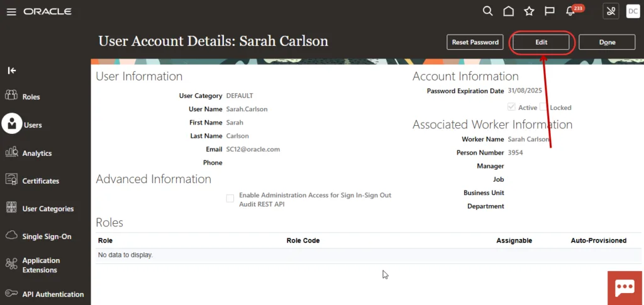Toggle the Active checkbox

511,108
